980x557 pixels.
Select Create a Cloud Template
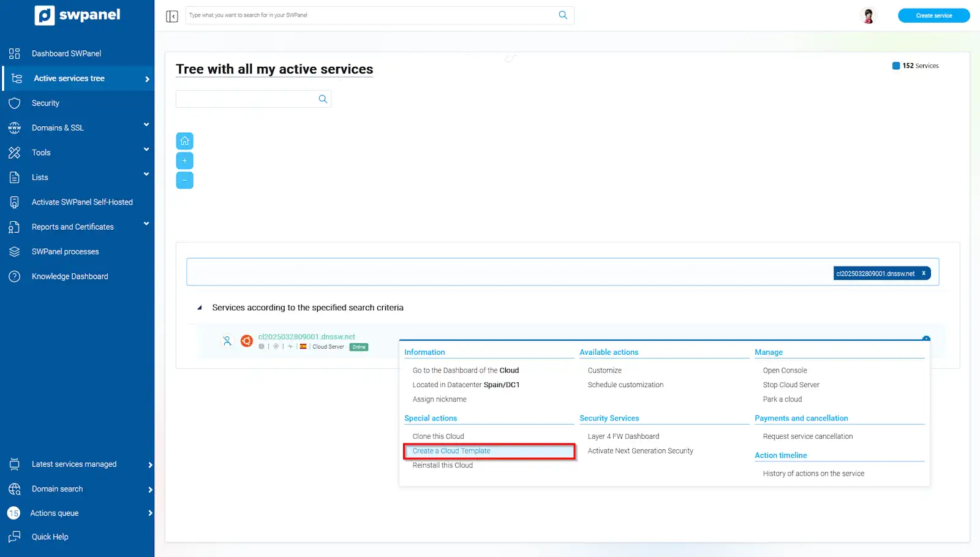click(x=451, y=451)
